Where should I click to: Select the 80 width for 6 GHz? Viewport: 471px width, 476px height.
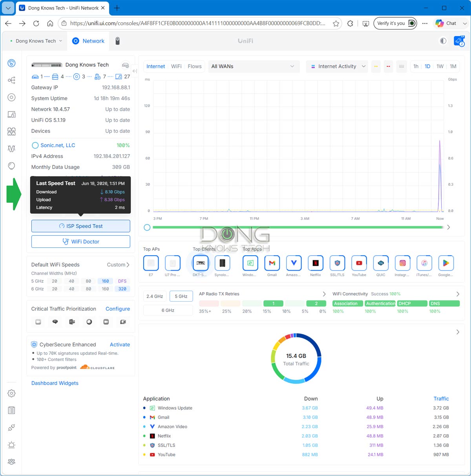(88, 289)
